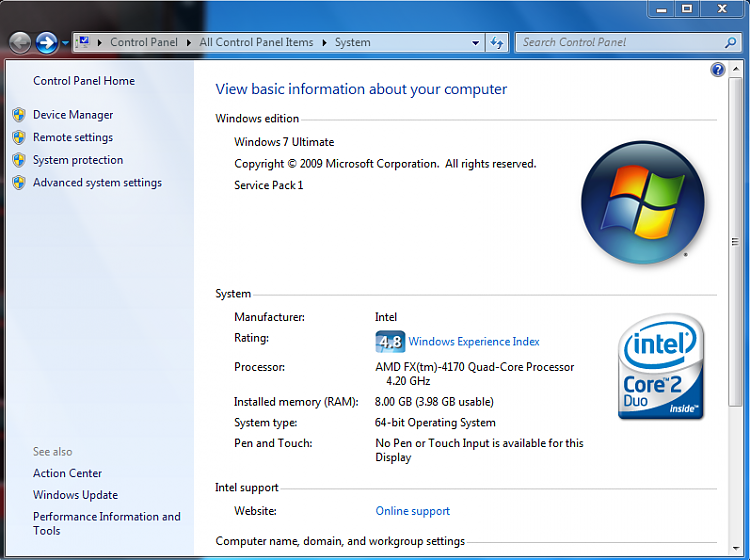
Task: Open the Windows Experience Index link
Action: 474,341
